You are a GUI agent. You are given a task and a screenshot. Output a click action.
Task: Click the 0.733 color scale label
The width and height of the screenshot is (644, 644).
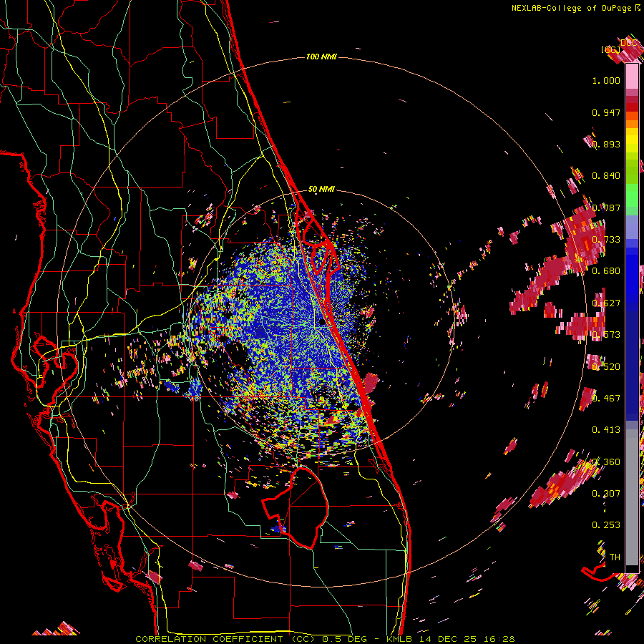(x=606, y=240)
